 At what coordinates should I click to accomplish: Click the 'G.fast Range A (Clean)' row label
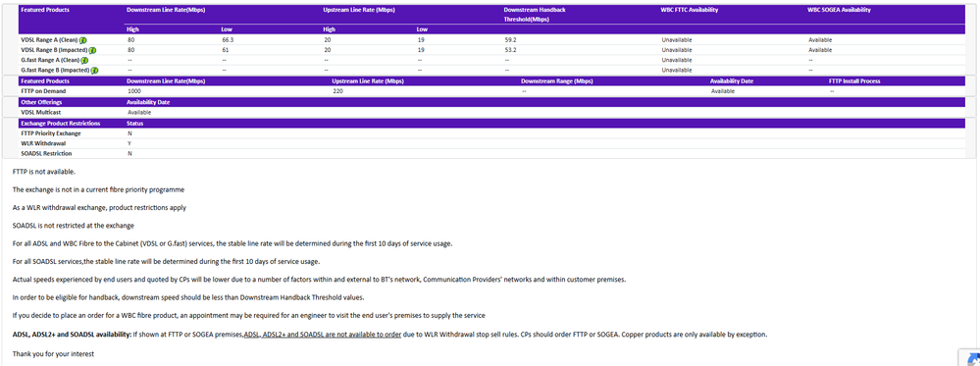pos(50,60)
